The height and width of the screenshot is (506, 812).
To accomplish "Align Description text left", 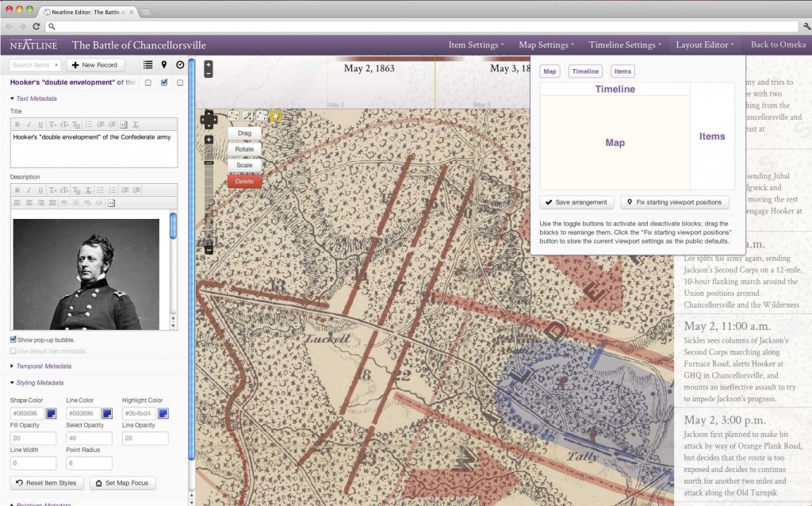I will click(17, 202).
